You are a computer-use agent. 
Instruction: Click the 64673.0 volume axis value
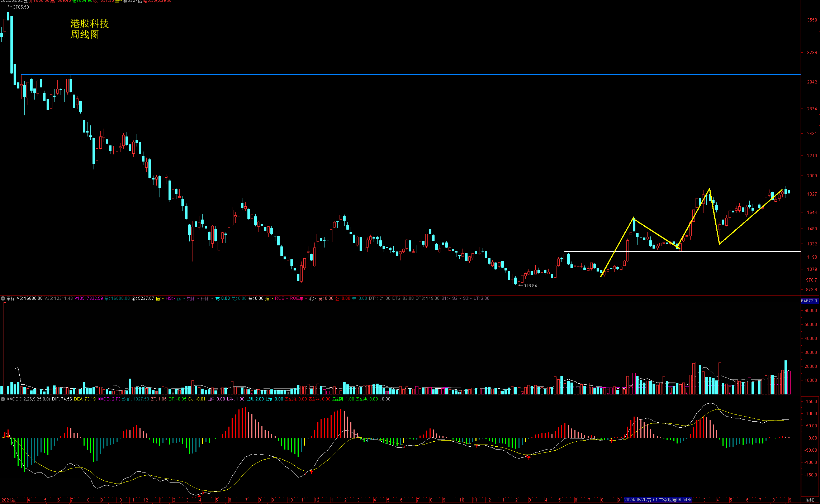click(809, 301)
